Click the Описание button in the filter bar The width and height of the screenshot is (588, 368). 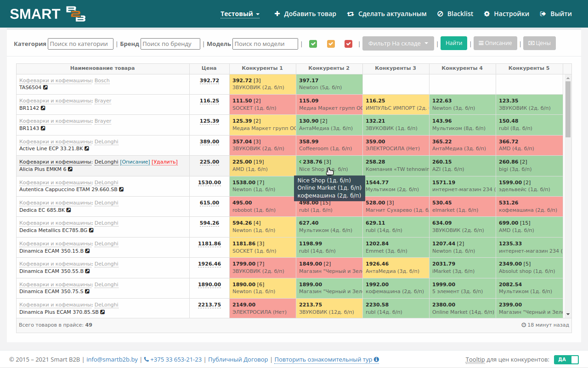(x=495, y=43)
